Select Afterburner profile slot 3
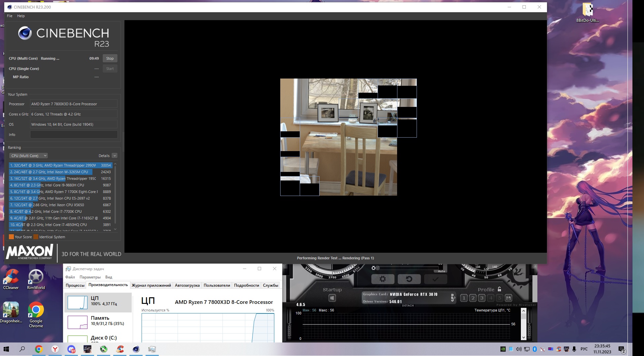 click(x=482, y=298)
